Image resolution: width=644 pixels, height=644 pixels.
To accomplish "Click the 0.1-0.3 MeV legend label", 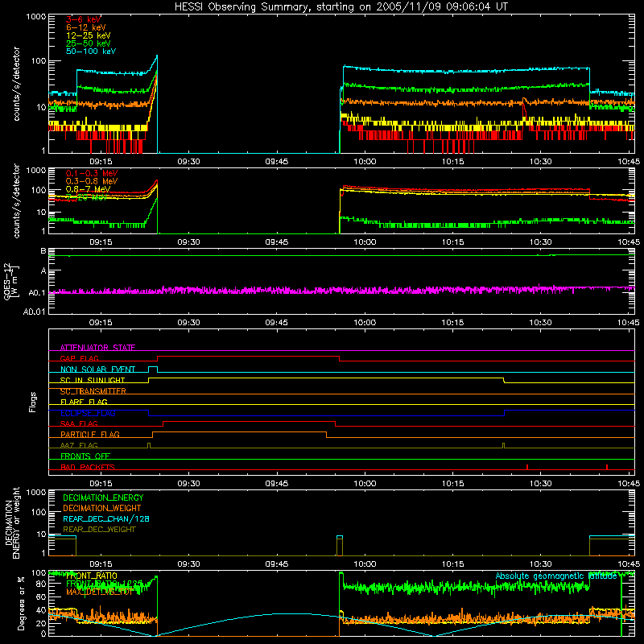I will [x=92, y=173].
